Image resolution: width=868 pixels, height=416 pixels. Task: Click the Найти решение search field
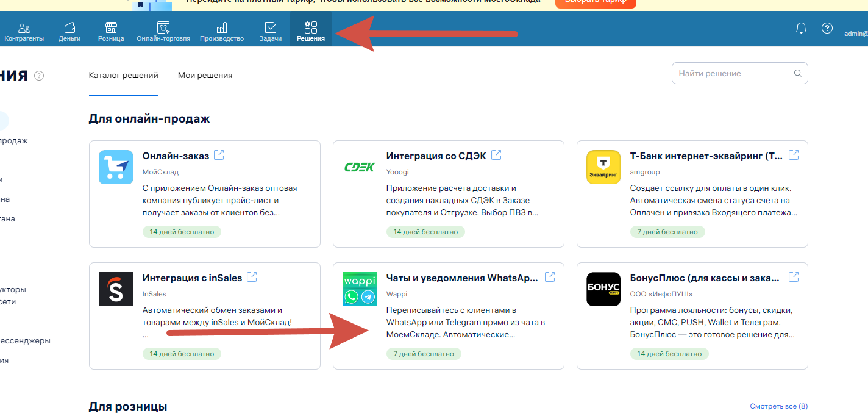[x=731, y=73]
